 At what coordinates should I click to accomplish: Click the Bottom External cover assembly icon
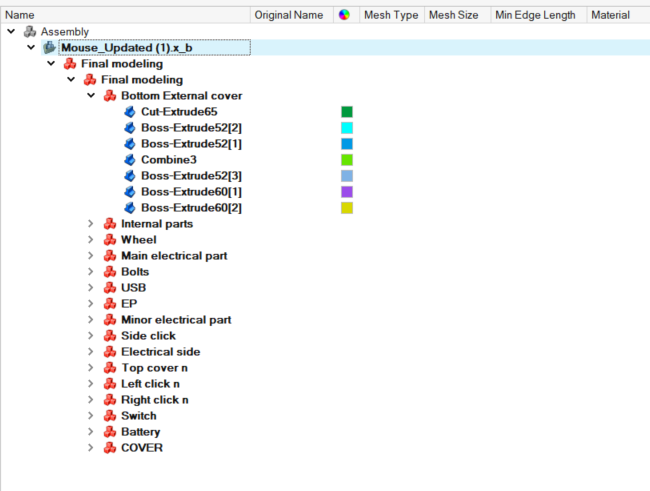click(x=110, y=96)
